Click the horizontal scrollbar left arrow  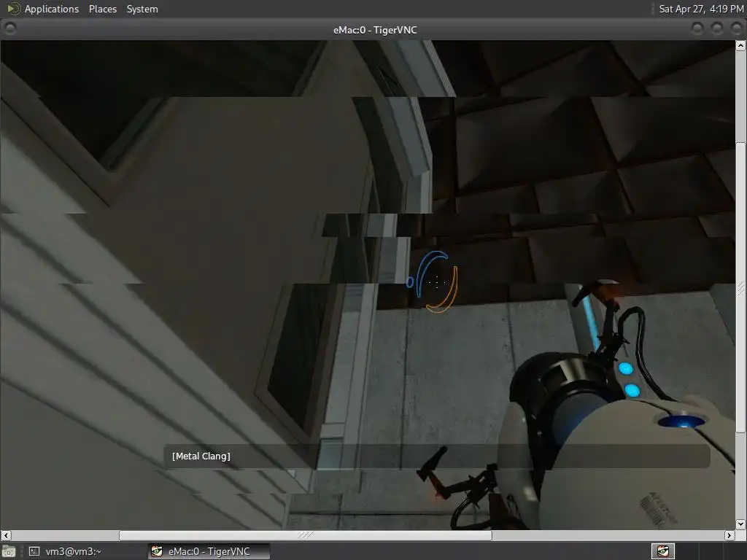6,536
